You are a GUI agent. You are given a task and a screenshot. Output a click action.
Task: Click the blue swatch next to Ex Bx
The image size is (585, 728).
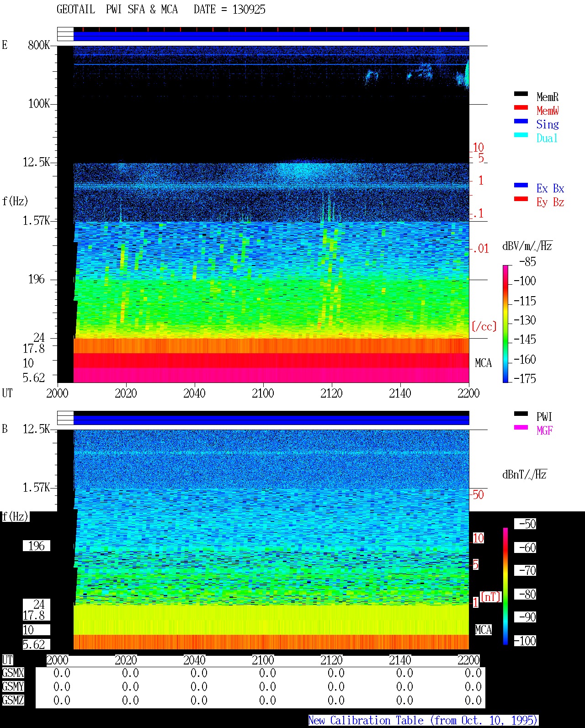pos(521,186)
